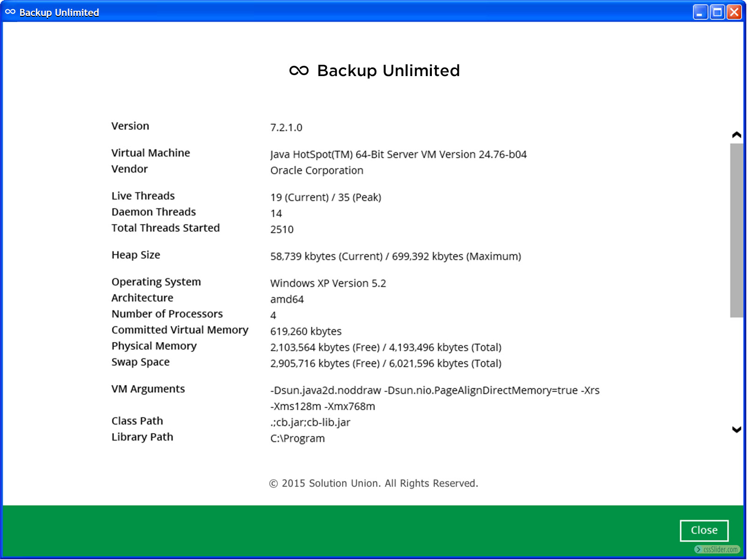Open the cssSlider.com watermark link
This screenshot has height=560, width=747.
point(717,549)
